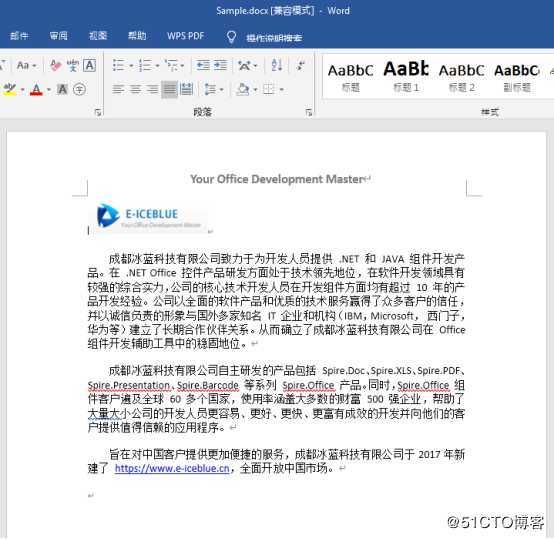
Task: Increase paragraph indent
Action: click(220, 65)
